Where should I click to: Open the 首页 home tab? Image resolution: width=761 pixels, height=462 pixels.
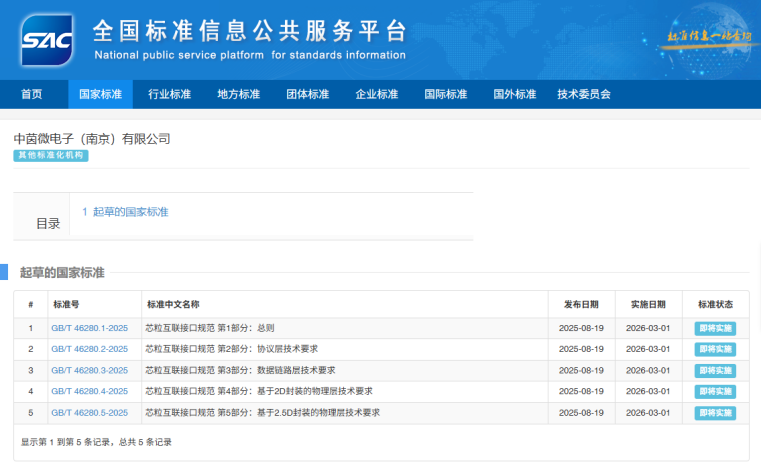(x=32, y=94)
